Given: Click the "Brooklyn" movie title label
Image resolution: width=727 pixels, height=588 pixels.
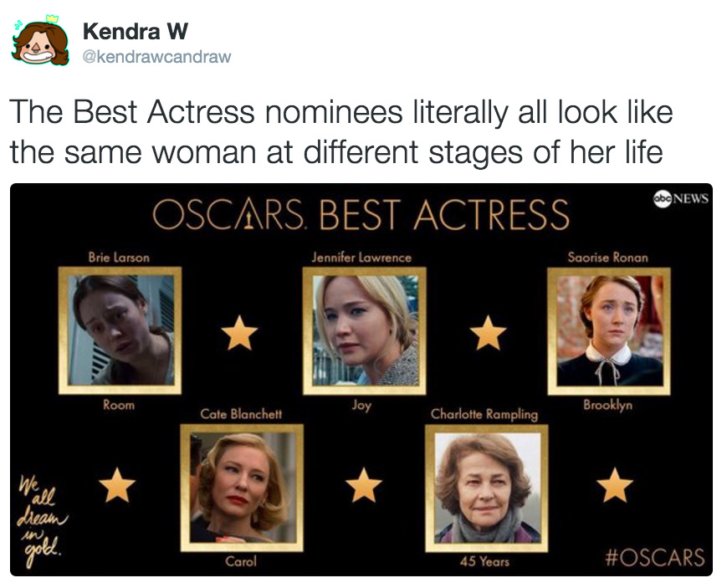Looking at the screenshot, I should coord(608,405).
